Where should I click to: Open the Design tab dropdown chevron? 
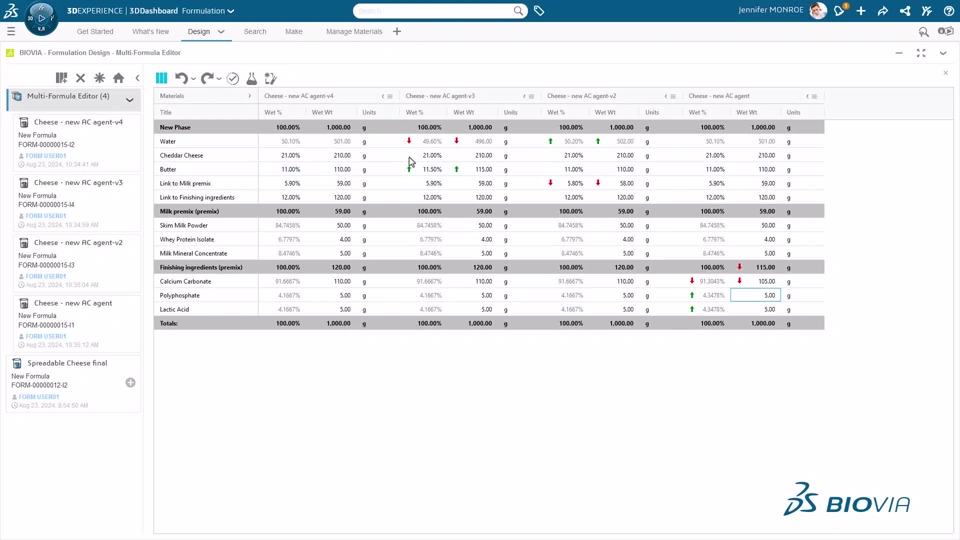point(221,32)
